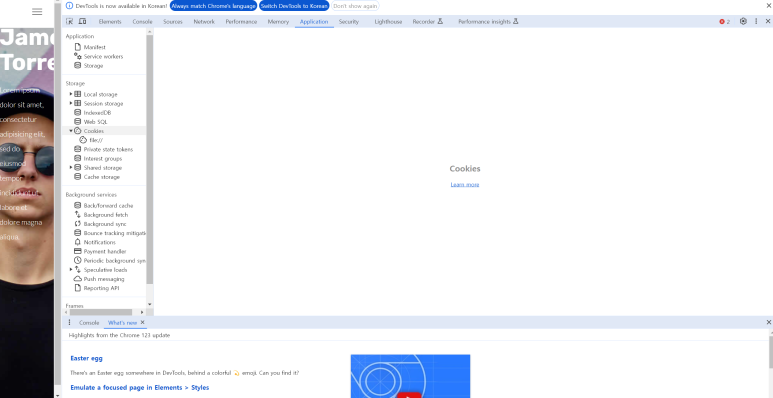Click the Bounce tracking mitigations icon
The width and height of the screenshot is (773, 398).
pyautogui.click(x=77, y=233)
